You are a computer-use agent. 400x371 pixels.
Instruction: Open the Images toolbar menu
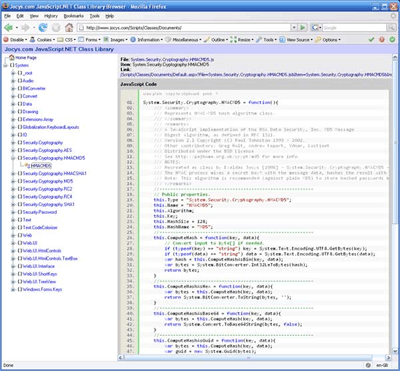pos(115,40)
